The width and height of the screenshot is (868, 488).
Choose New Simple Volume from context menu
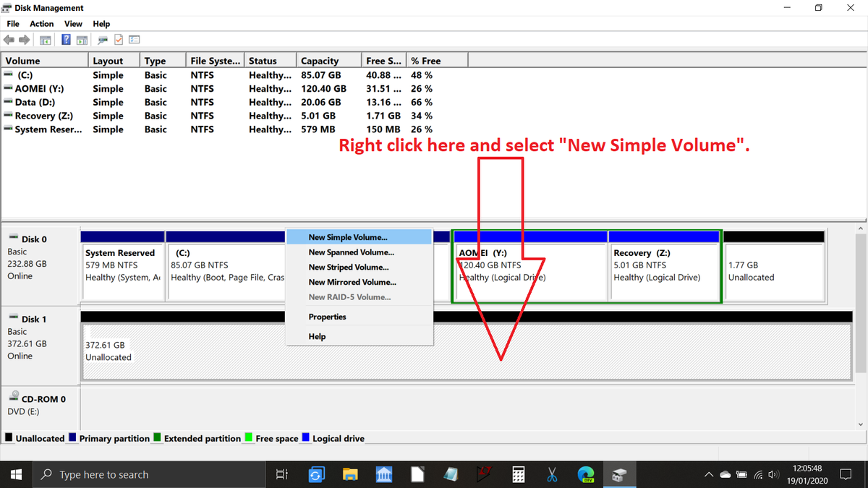(x=348, y=237)
